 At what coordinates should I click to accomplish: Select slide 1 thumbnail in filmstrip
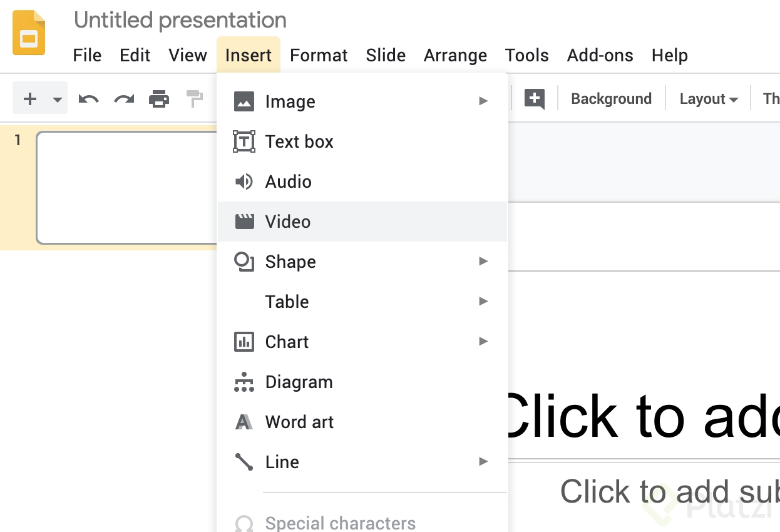127,188
